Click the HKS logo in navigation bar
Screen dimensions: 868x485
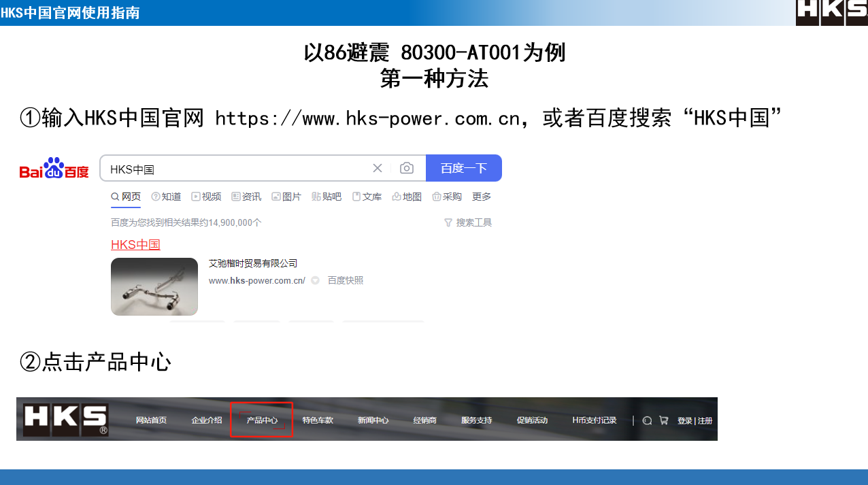point(65,420)
